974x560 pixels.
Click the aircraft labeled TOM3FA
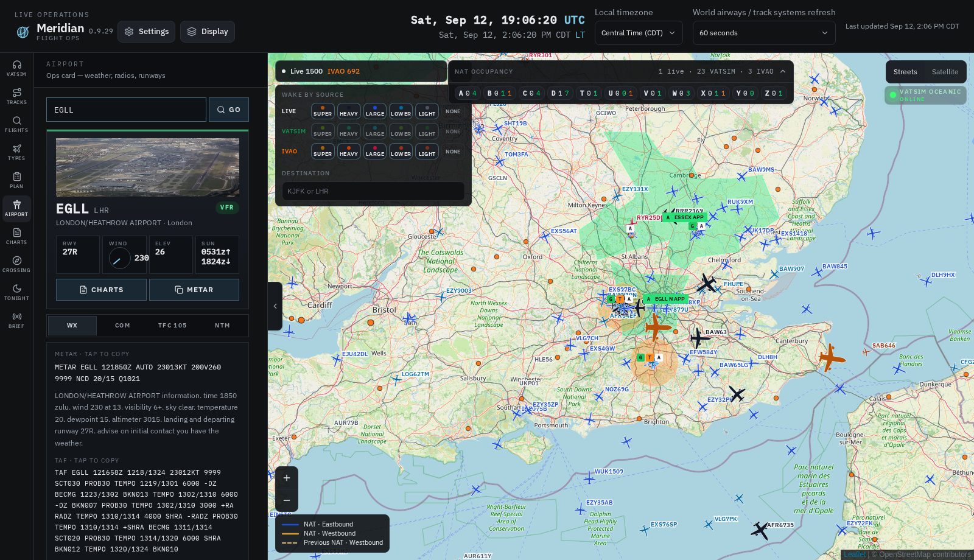click(x=499, y=161)
